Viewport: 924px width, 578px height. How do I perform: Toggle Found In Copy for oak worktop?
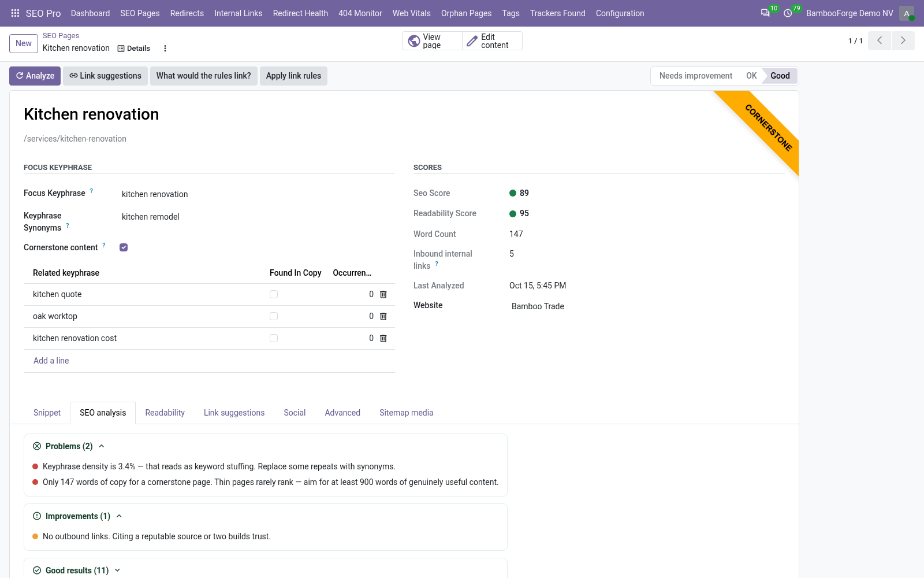(x=274, y=316)
